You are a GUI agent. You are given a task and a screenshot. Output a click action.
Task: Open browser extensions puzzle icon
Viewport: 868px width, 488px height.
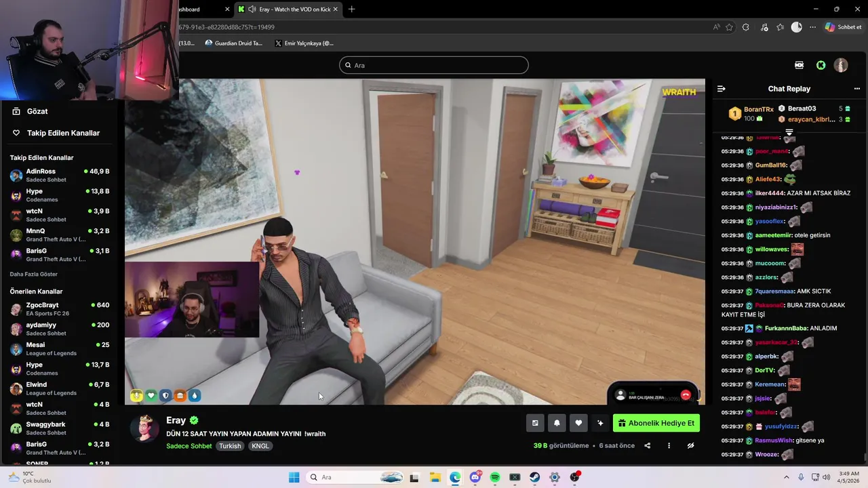point(746,27)
